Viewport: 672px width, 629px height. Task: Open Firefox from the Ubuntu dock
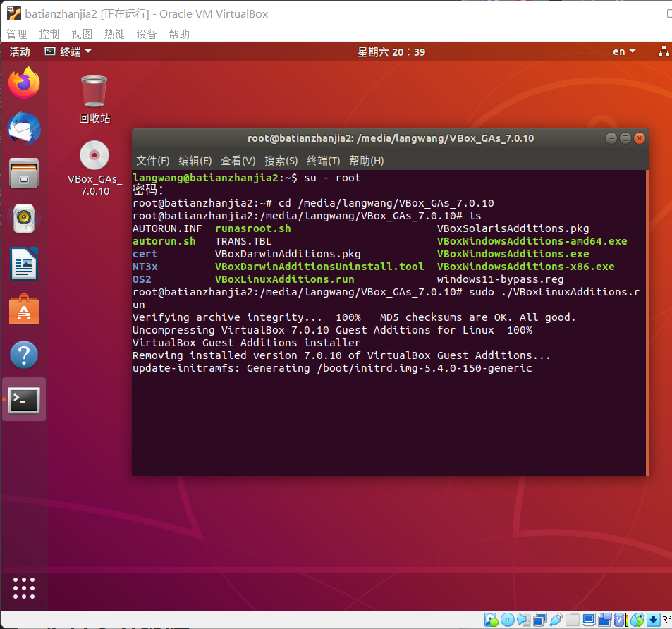pyautogui.click(x=24, y=83)
